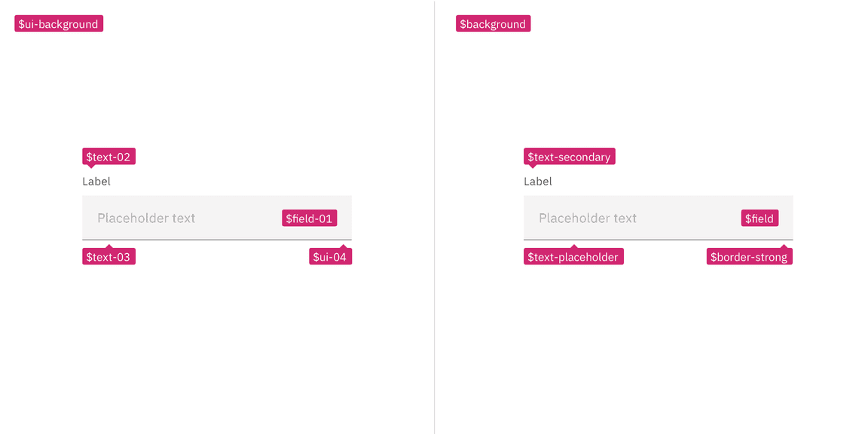The width and height of the screenshot is (868, 434).
Task: Click the $text-03 placeholder token tag
Action: click(x=108, y=256)
